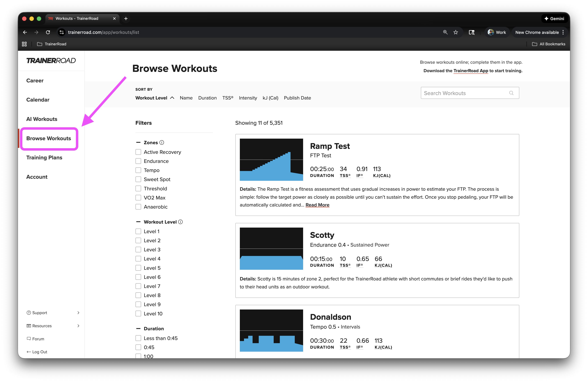588x382 pixels.
Task: Click New Chrome available update button
Action: pyautogui.click(x=537, y=32)
